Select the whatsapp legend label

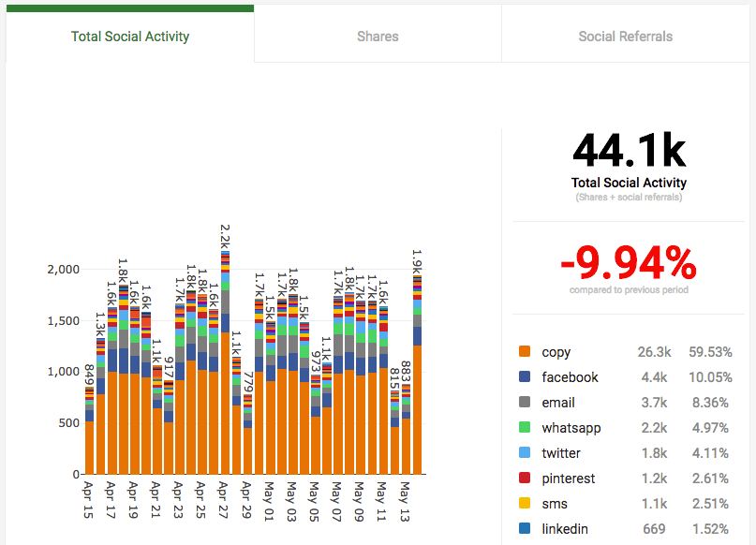click(571, 428)
